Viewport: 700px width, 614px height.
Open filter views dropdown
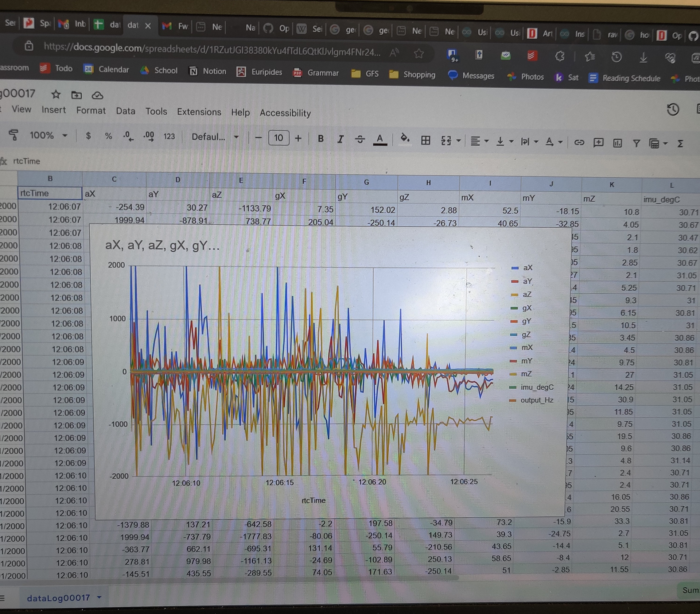click(658, 144)
